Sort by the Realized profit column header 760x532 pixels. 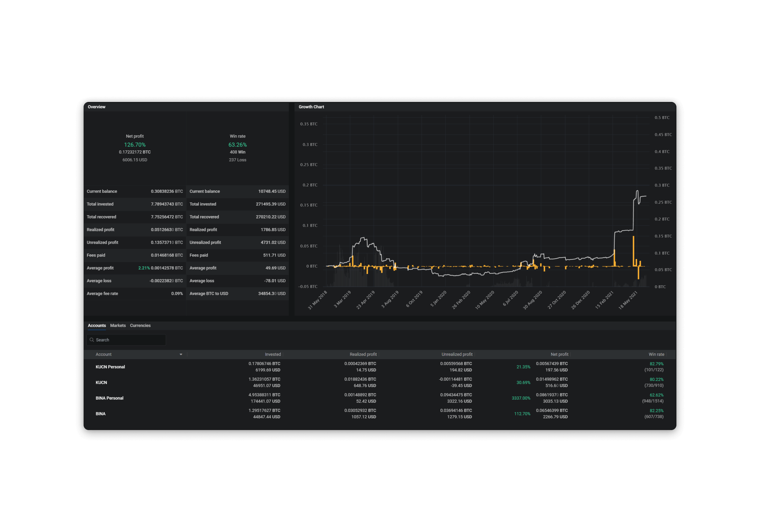pyautogui.click(x=363, y=354)
